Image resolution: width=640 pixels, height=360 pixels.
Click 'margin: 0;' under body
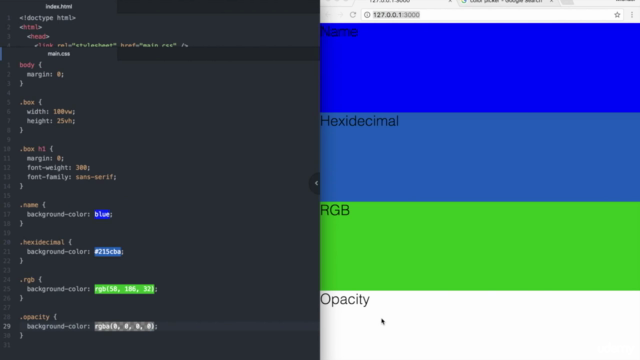click(45, 74)
